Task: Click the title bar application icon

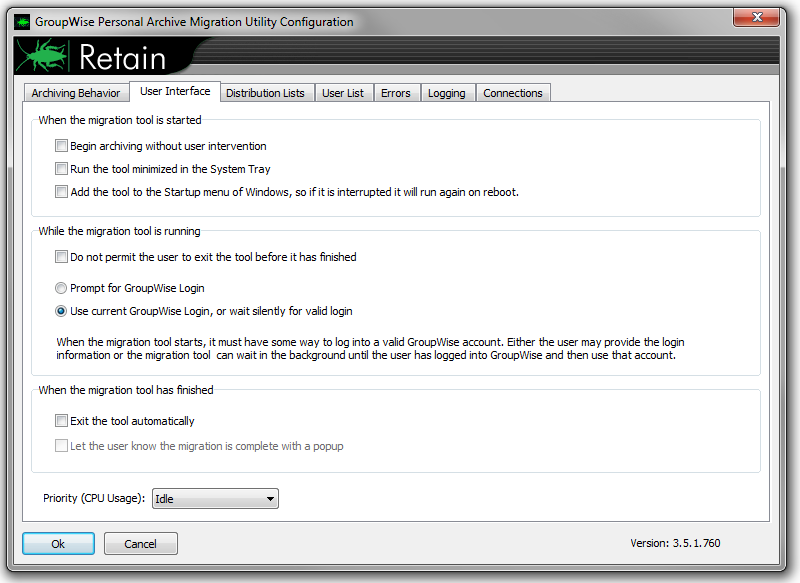Action: (x=22, y=22)
